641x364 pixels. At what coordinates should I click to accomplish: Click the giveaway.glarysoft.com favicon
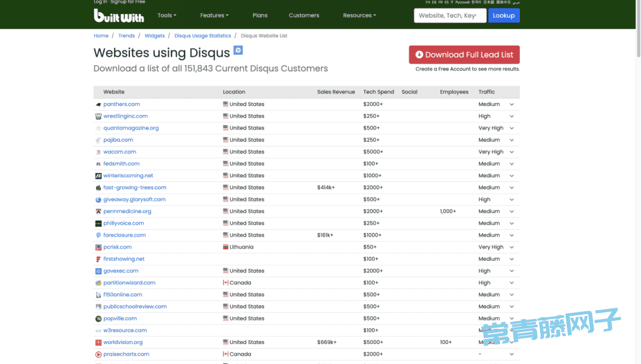tap(98, 200)
